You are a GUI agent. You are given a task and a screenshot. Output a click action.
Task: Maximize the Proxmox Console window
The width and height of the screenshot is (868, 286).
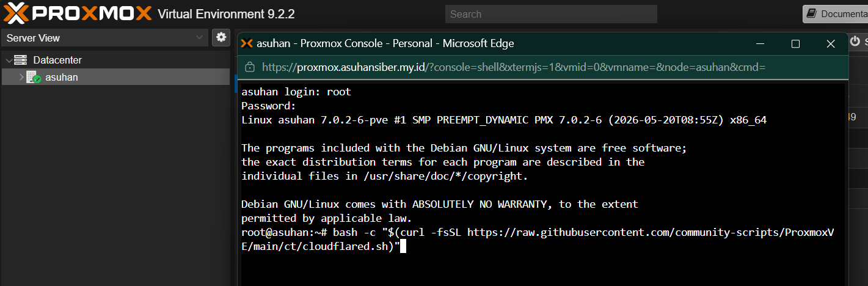pos(795,43)
